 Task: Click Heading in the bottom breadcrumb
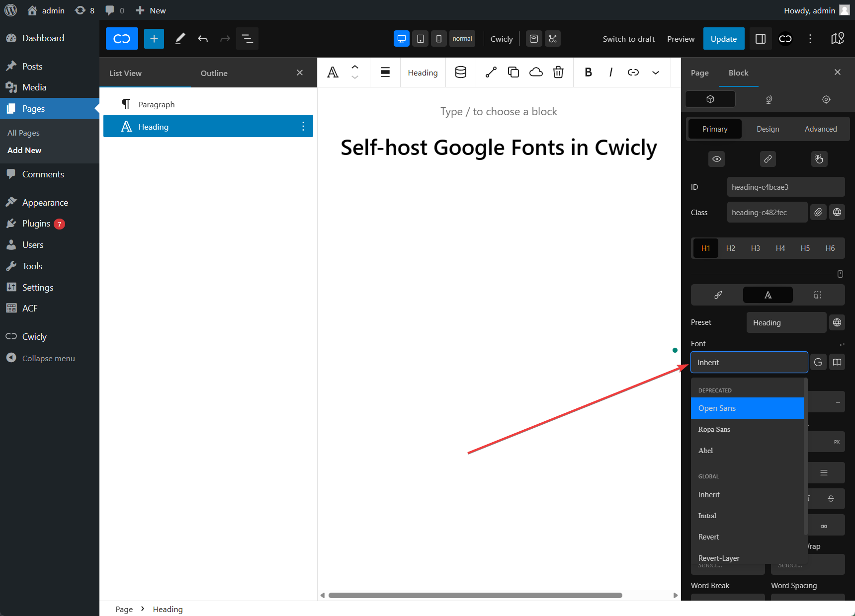[x=168, y=609]
